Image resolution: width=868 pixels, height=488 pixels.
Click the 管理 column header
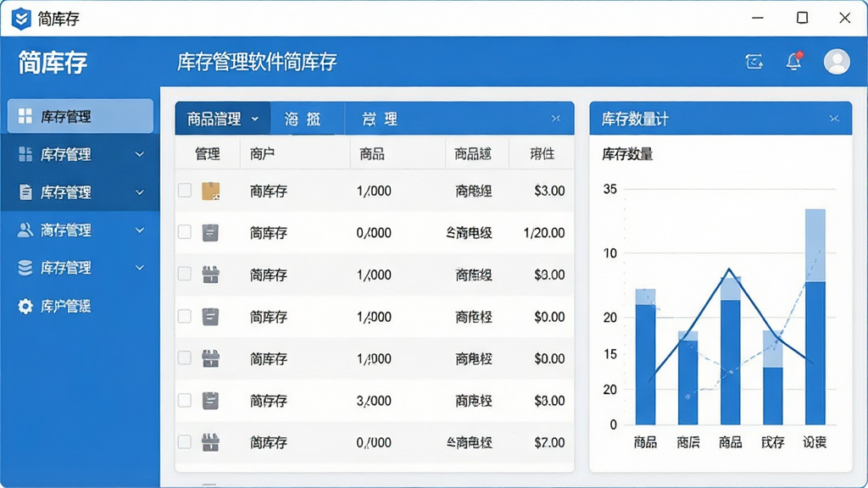tap(208, 154)
